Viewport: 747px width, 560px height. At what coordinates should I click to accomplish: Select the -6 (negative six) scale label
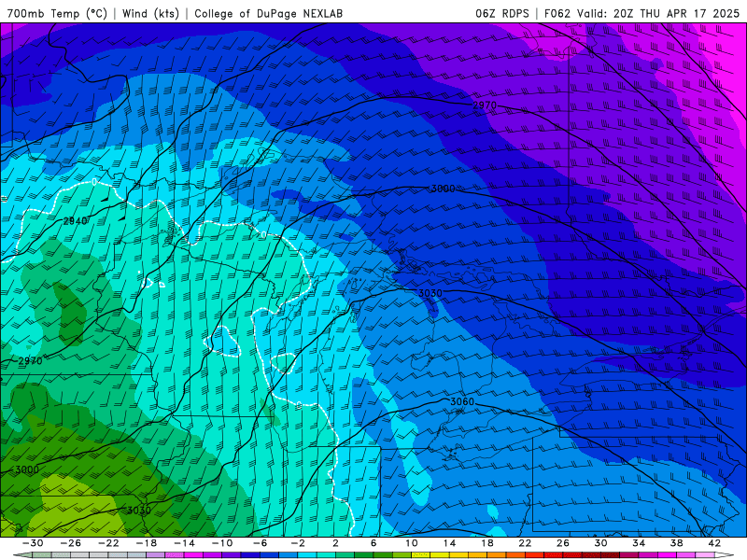click(x=260, y=543)
